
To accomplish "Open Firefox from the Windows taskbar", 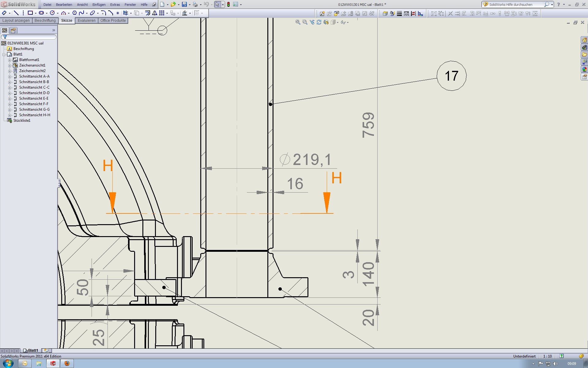I will (x=67, y=363).
